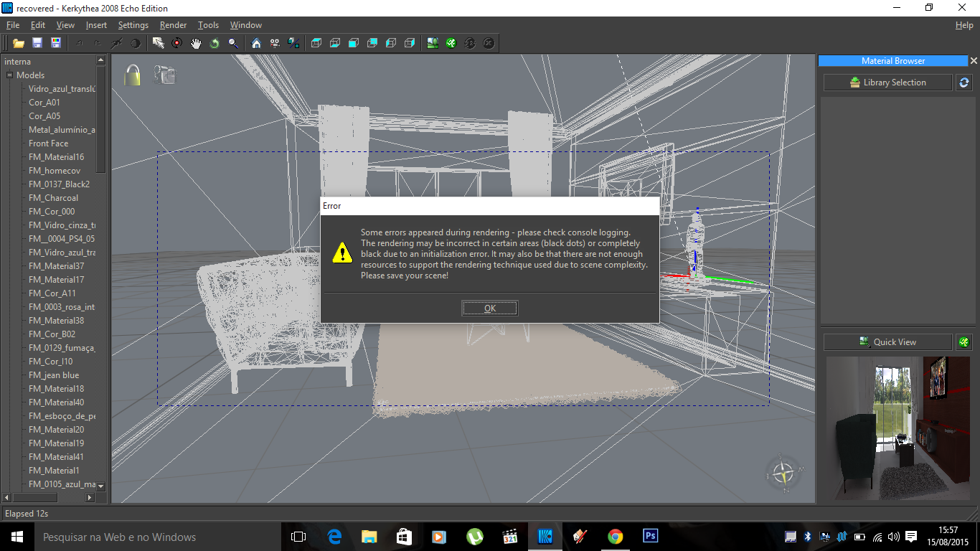Image resolution: width=980 pixels, height=551 pixels.
Task: Click the Save scene floppy icon
Action: click(x=37, y=43)
